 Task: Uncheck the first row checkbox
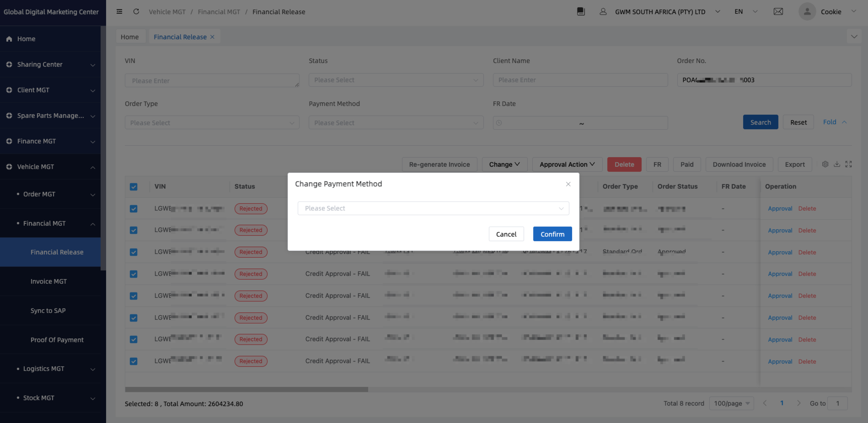click(x=134, y=209)
